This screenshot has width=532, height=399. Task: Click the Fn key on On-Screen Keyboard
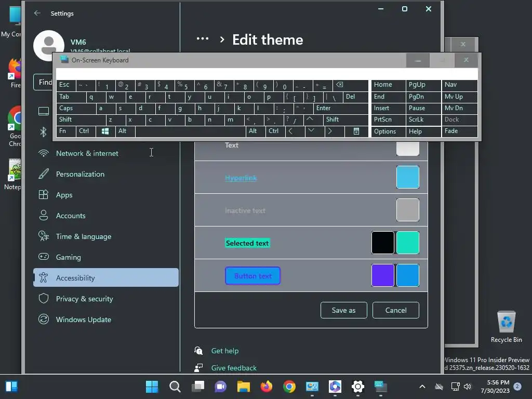[66, 131]
